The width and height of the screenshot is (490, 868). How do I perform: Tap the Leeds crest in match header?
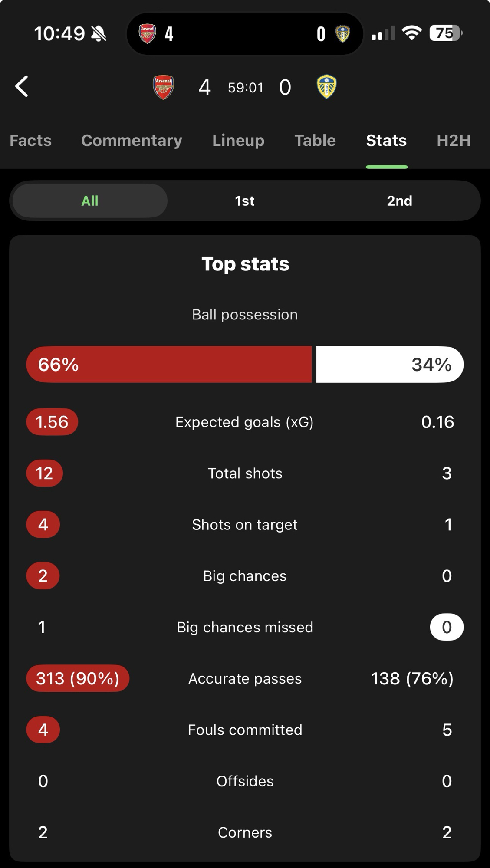pyautogui.click(x=326, y=87)
